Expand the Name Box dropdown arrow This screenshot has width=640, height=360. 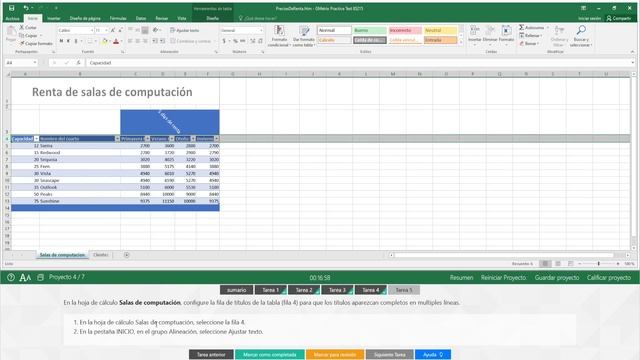tap(35, 62)
